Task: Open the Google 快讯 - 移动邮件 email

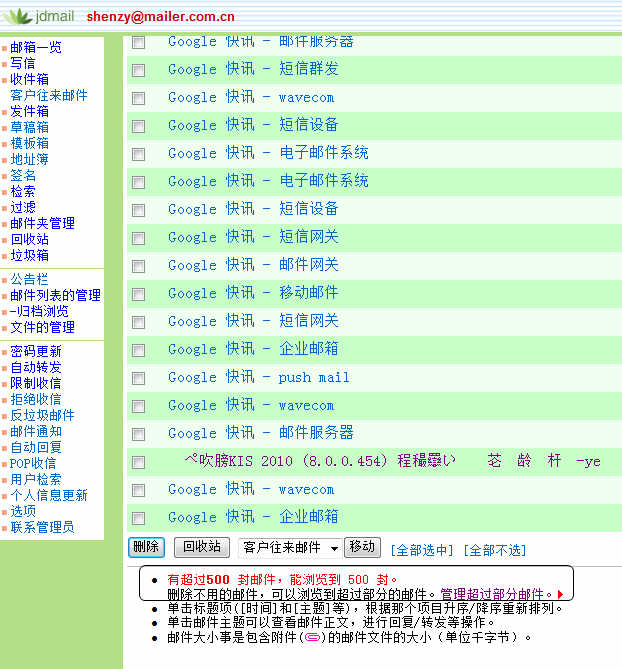Action: point(253,293)
